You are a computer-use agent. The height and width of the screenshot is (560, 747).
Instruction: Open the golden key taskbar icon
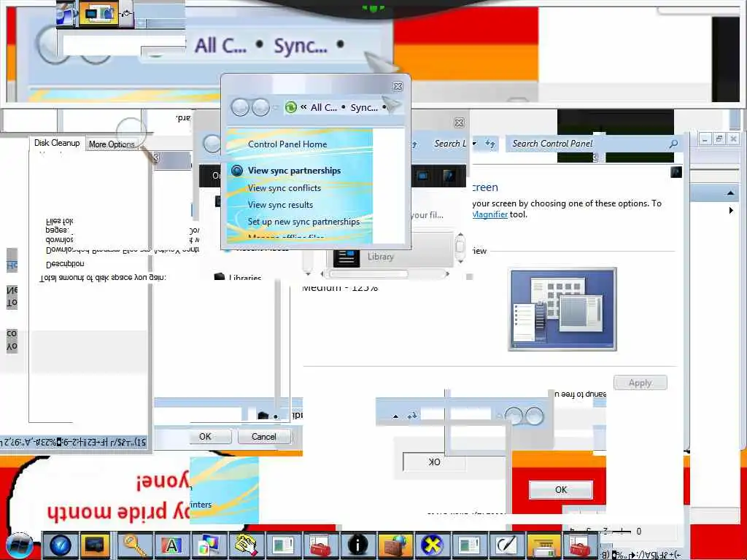click(x=134, y=545)
